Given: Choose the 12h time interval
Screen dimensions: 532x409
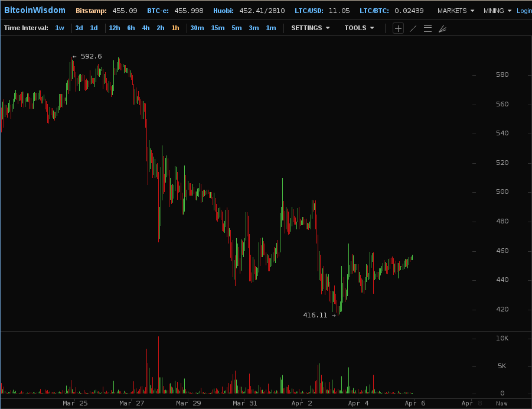Looking at the screenshot, I should (x=115, y=28).
